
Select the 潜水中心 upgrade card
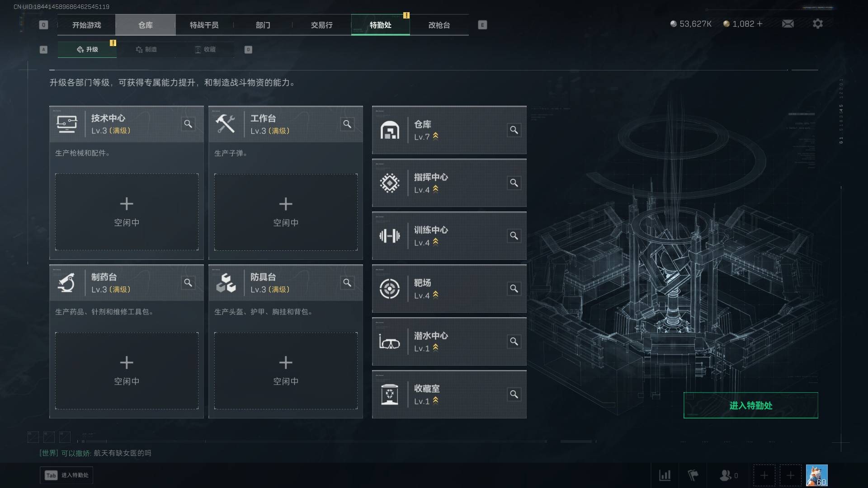pos(449,342)
